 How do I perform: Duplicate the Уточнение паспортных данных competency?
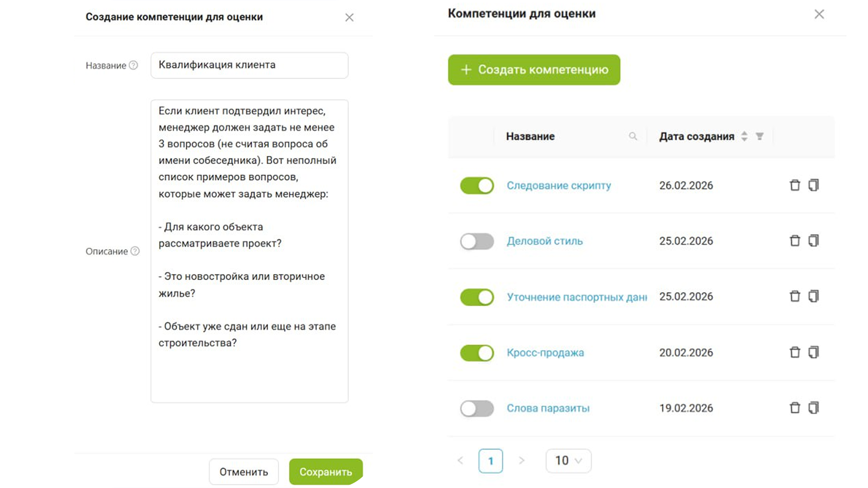pyautogui.click(x=813, y=296)
